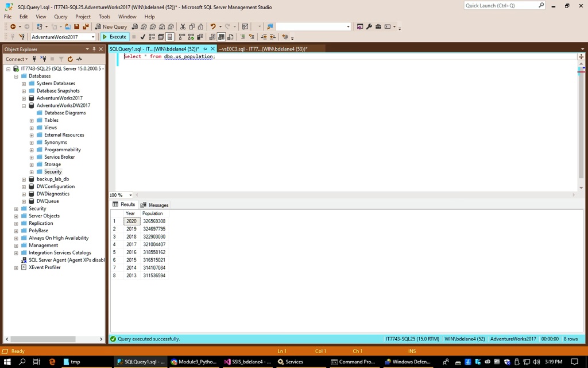This screenshot has height=368, width=588.
Task: Close the SQLQuery1.sql tab
Action: click(x=212, y=49)
